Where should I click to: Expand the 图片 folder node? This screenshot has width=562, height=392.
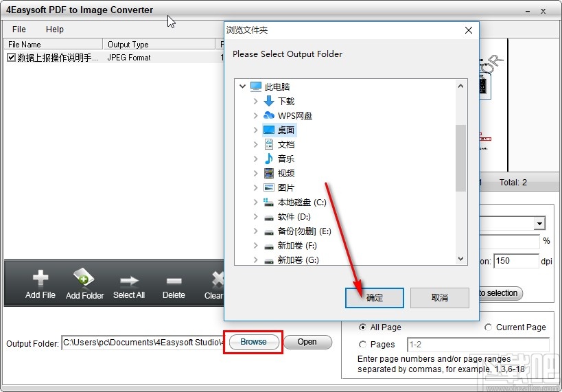pos(255,187)
